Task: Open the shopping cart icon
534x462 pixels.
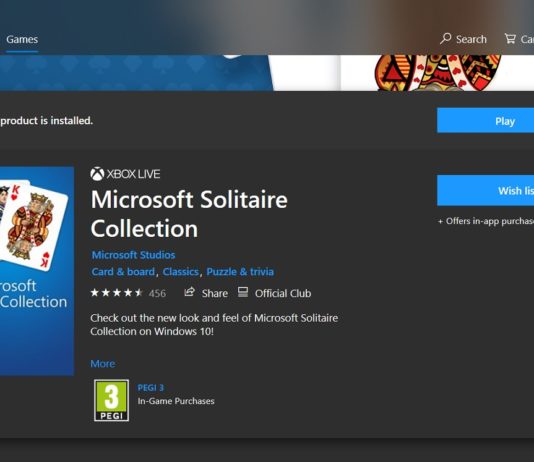Action: [x=510, y=38]
